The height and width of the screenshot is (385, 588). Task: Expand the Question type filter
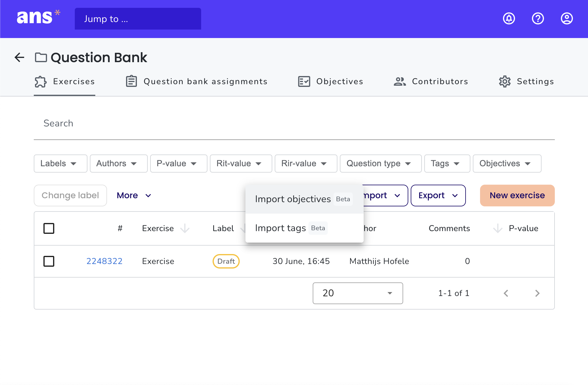coord(381,164)
